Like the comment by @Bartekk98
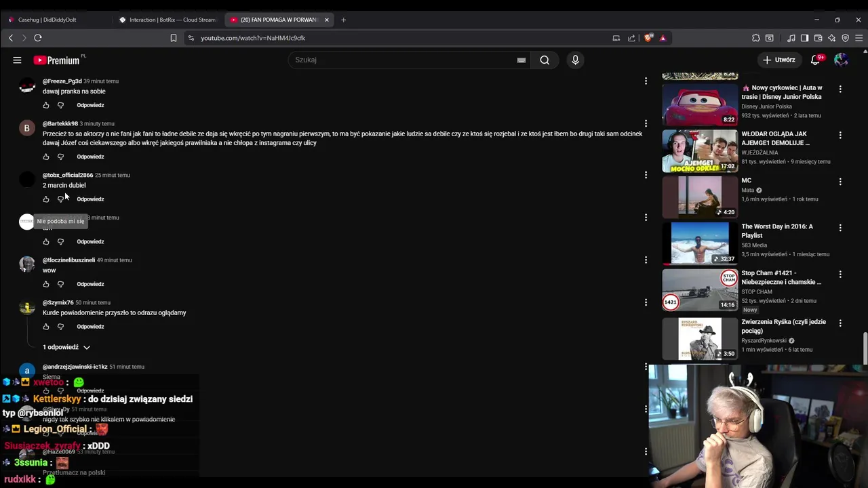The height and width of the screenshot is (488, 868). click(46, 157)
